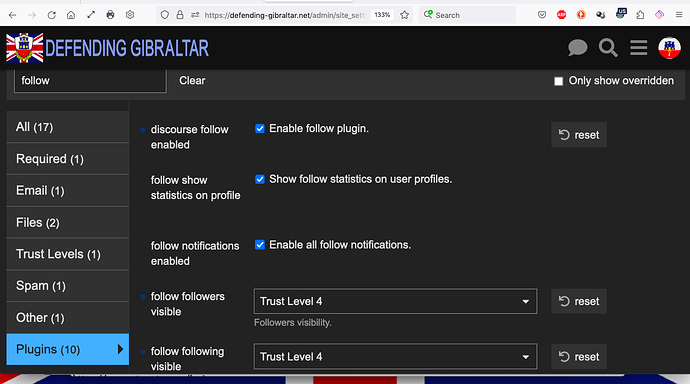Open the Firefox application hamburger menu
This screenshot has height=384, width=690.
click(679, 15)
